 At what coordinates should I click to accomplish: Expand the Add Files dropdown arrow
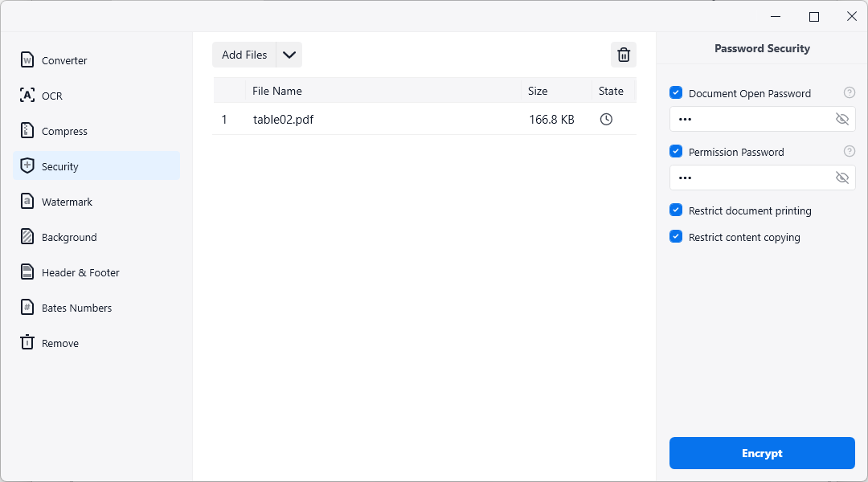point(289,55)
